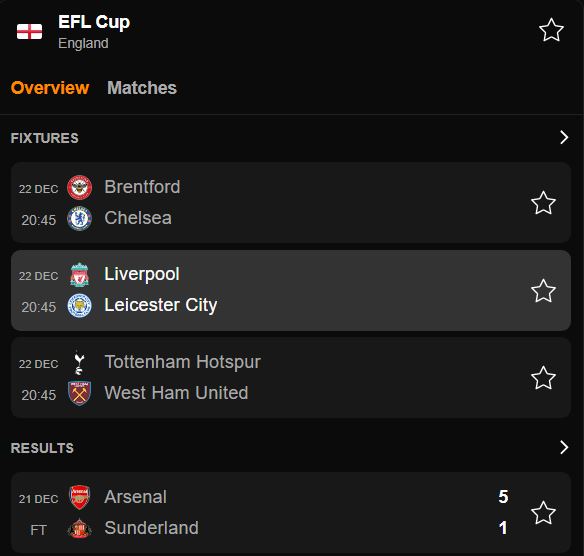The width and height of the screenshot is (584, 556).
Task: Toggle favorite star for Brentford vs Chelsea
Action: (543, 203)
